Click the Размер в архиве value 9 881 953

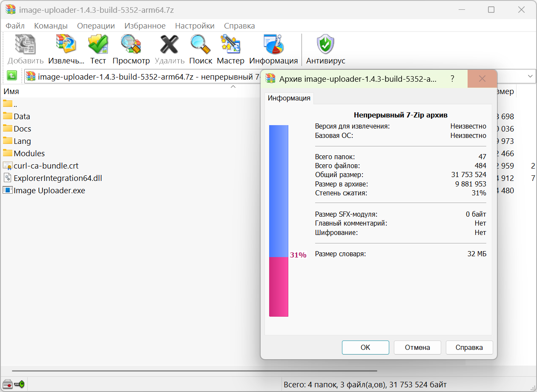[471, 184]
